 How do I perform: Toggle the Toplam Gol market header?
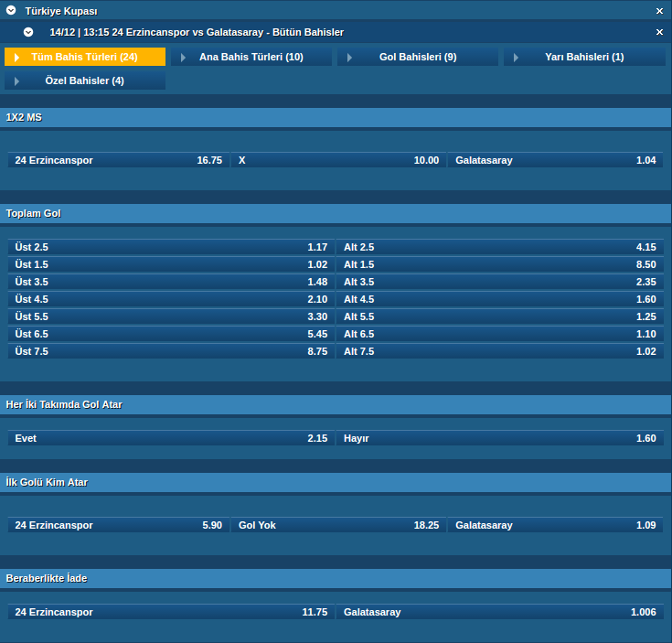click(x=336, y=213)
